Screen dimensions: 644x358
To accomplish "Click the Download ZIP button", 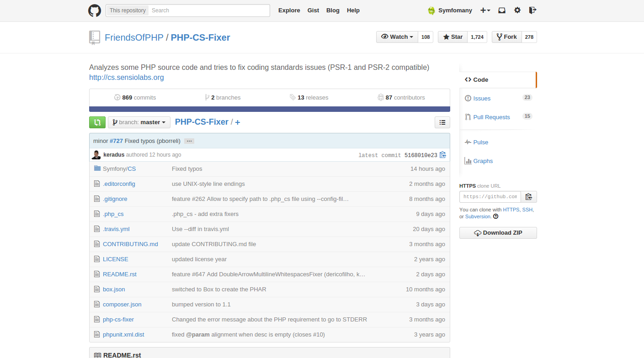I will click(x=498, y=233).
